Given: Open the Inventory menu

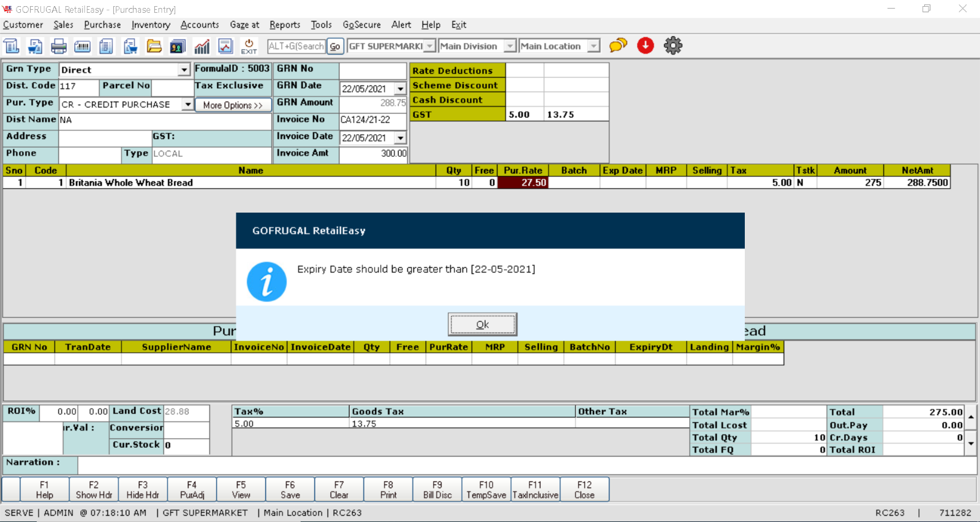Looking at the screenshot, I should tap(151, 25).
